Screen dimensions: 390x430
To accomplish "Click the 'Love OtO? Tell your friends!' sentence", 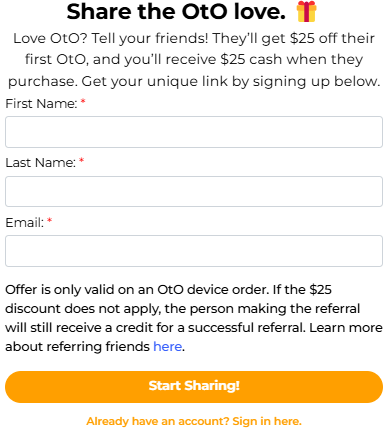I will (x=111, y=38).
